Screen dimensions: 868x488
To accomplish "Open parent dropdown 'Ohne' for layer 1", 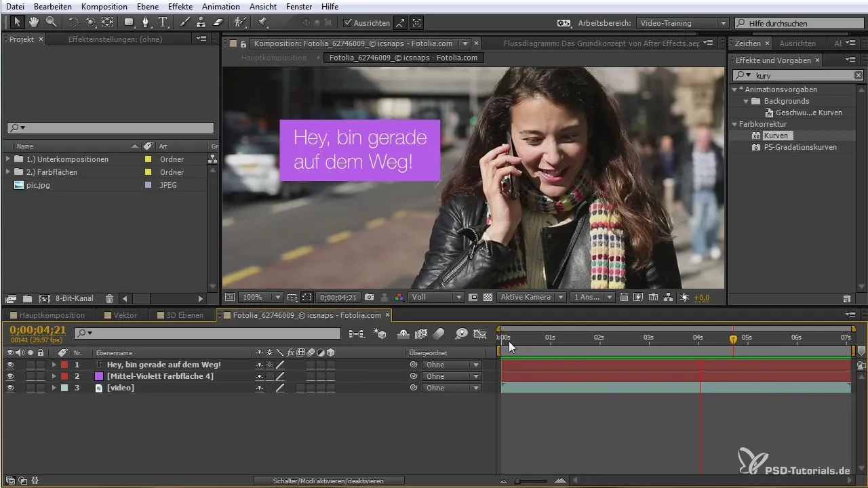I will click(451, 365).
